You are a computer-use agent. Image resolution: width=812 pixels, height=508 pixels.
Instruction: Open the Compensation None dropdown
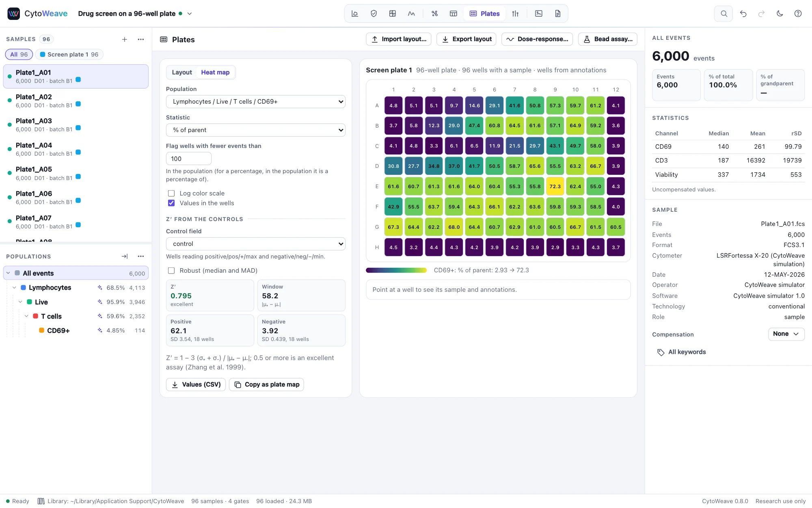(786, 334)
